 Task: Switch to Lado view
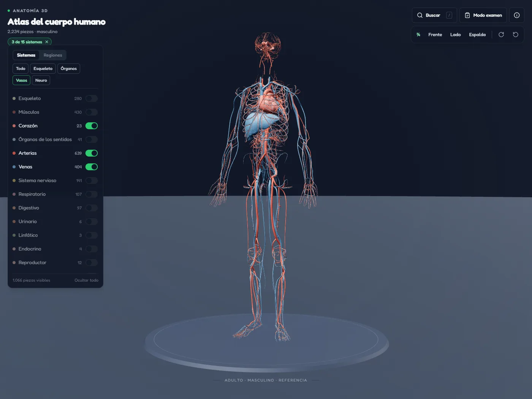click(455, 35)
